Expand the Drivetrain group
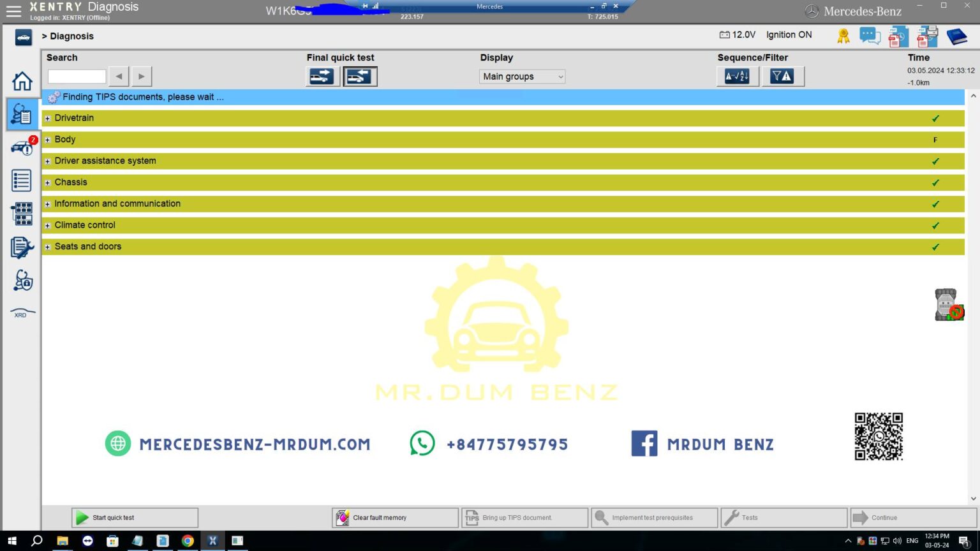Image resolution: width=980 pixels, height=551 pixels. pyautogui.click(x=47, y=118)
